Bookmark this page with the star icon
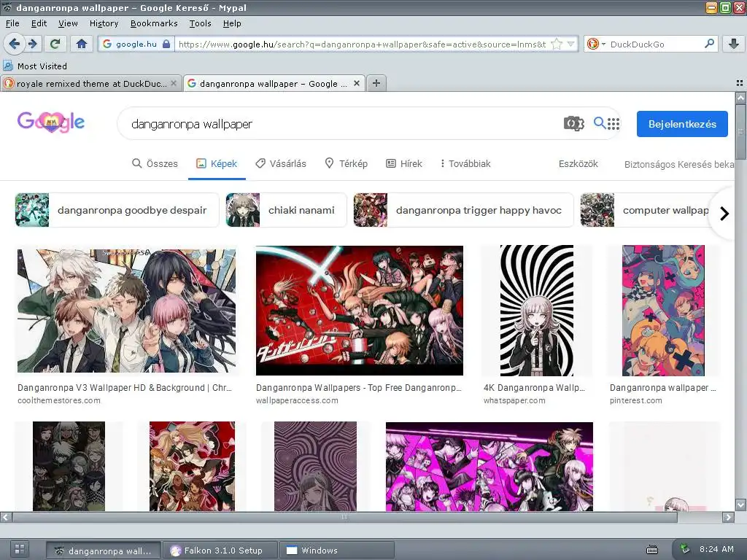747x560 pixels. click(557, 44)
